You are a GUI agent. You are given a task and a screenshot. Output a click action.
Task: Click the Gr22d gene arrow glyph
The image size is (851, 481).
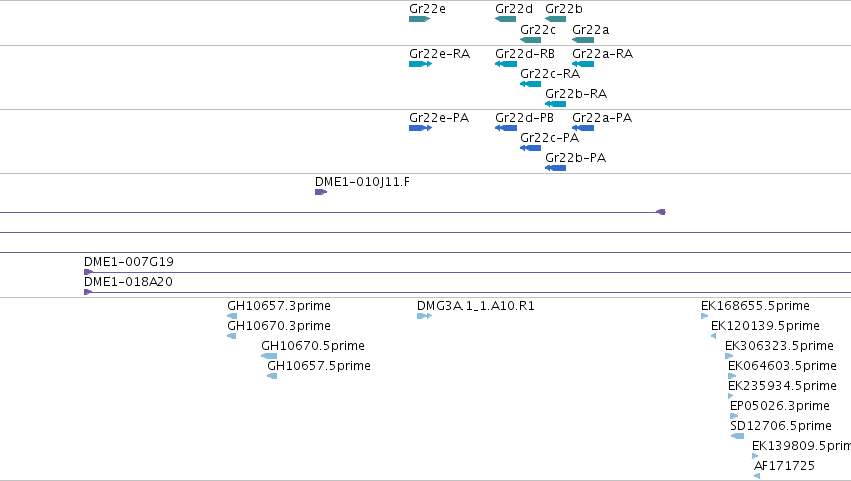[505, 19]
